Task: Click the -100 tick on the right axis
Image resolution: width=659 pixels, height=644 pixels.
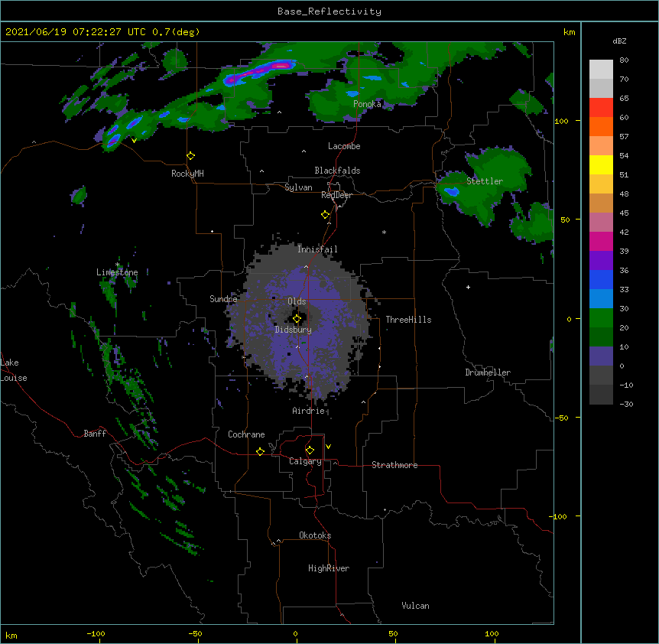Action: click(x=559, y=516)
